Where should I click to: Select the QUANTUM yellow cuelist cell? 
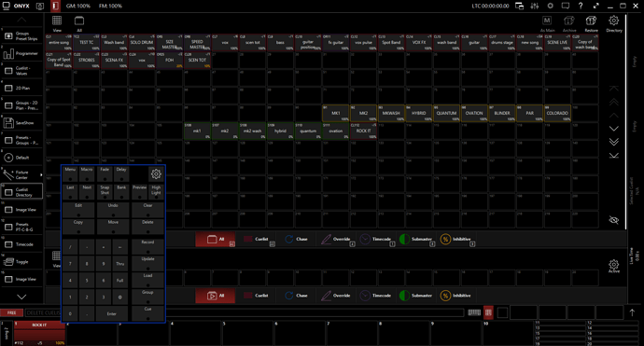pos(446,113)
